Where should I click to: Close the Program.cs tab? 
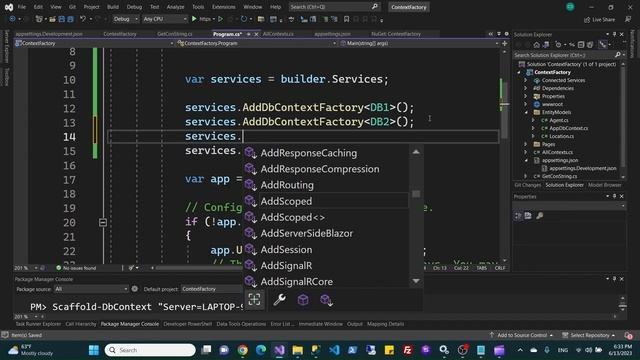coord(256,34)
